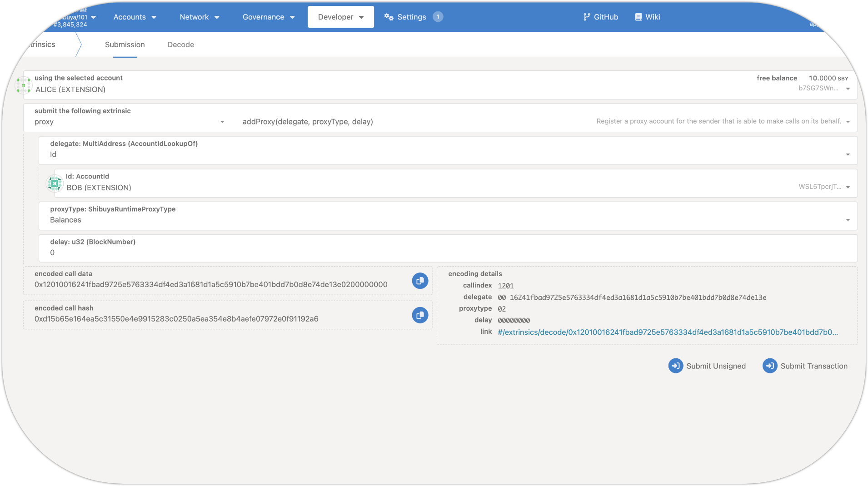This screenshot has width=868, height=486.
Task: Copy the encoded call hash
Action: 420,315
